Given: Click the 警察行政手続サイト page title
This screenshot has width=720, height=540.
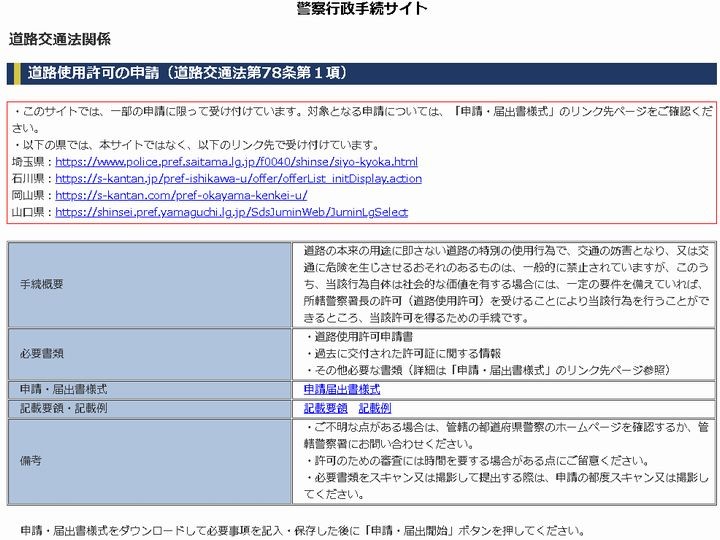Looking at the screenshot, I should pyautogui.click(x=362, y=9).
